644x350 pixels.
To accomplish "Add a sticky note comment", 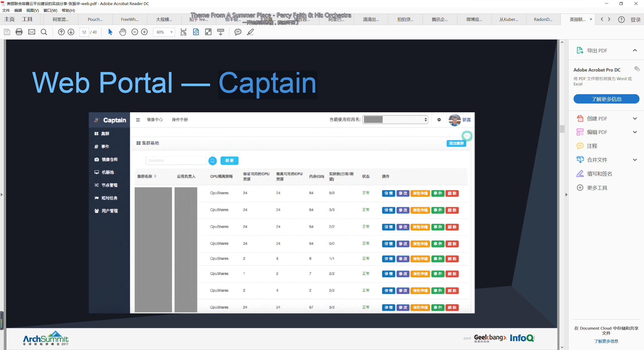I will pyautogui.click(x=238, y=32).
